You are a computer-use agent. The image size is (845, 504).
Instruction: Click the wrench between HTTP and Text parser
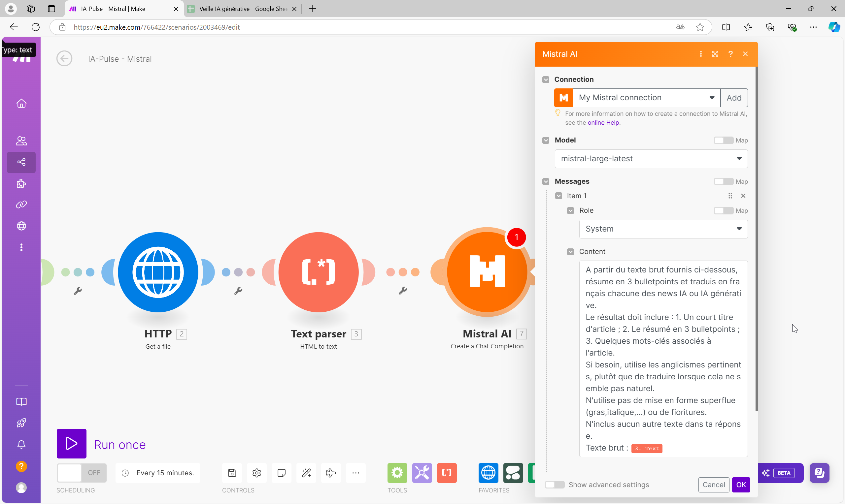238,291
